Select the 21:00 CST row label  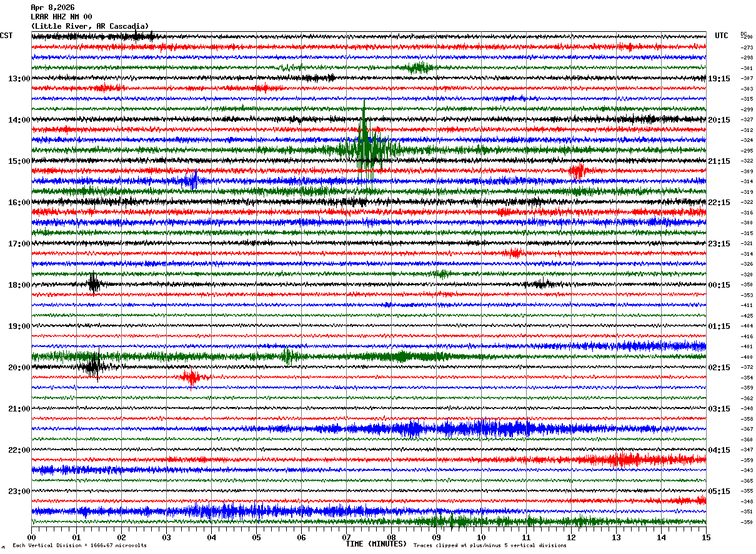click(x=19, y=409)
